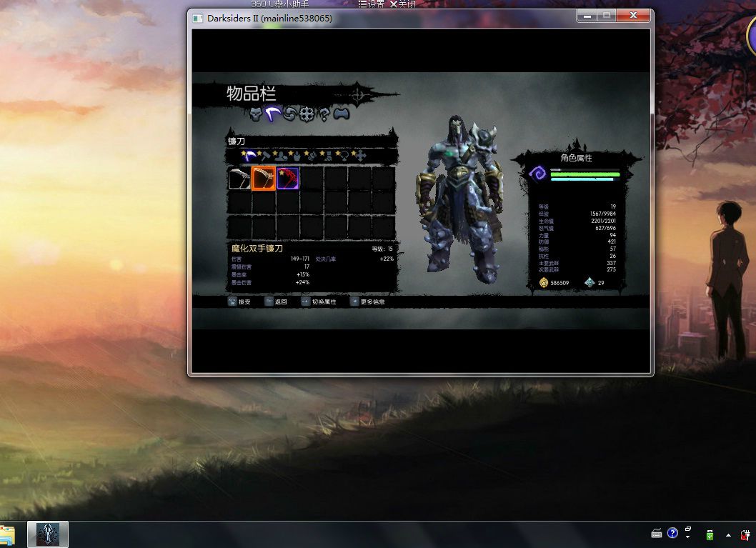Click the health value 2201/2201
Image resolution: width=756 pixels, height=548 pixels.
coord(603,221)
